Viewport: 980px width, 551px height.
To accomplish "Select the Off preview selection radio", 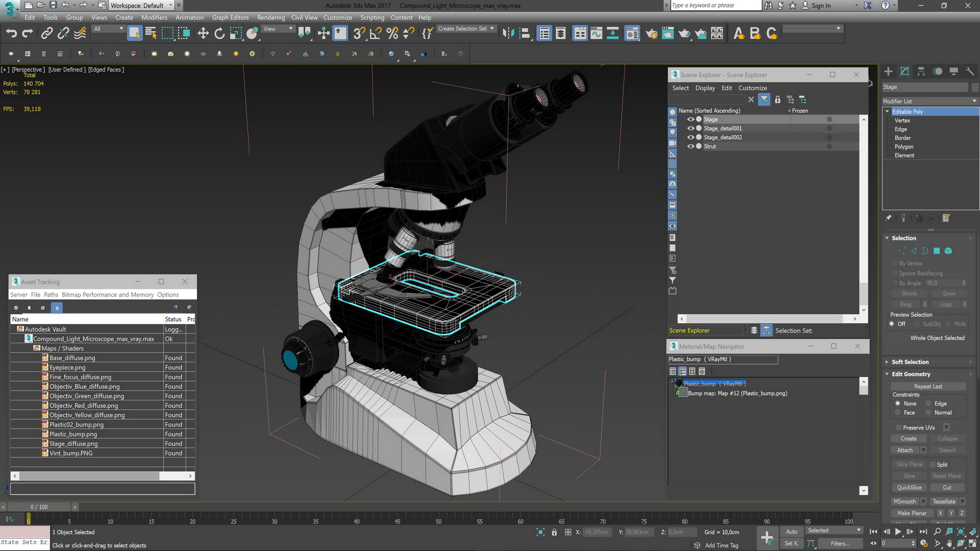I will (x=892, y=324).
